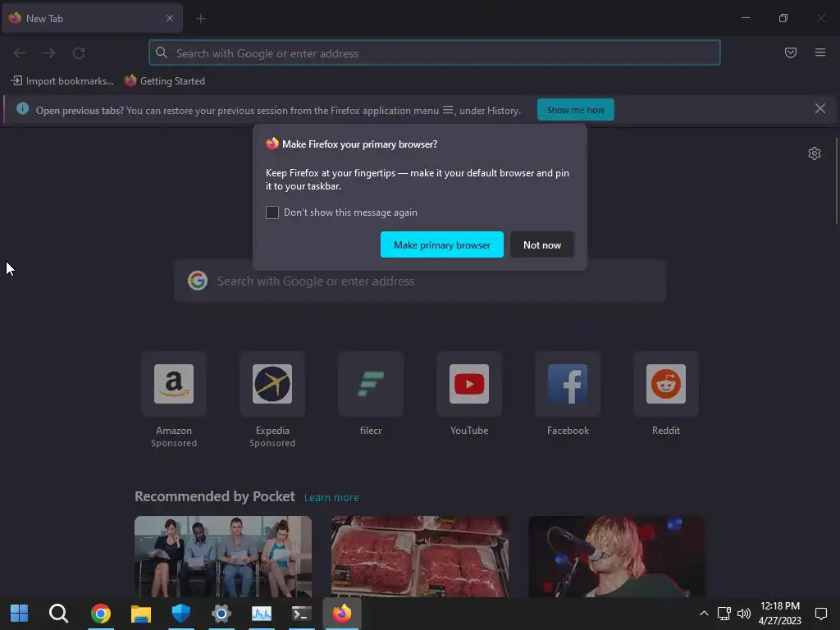The height and width of the screenshot is (630, 840).
Task: Open the notification center icon
Action: (820, 614)
